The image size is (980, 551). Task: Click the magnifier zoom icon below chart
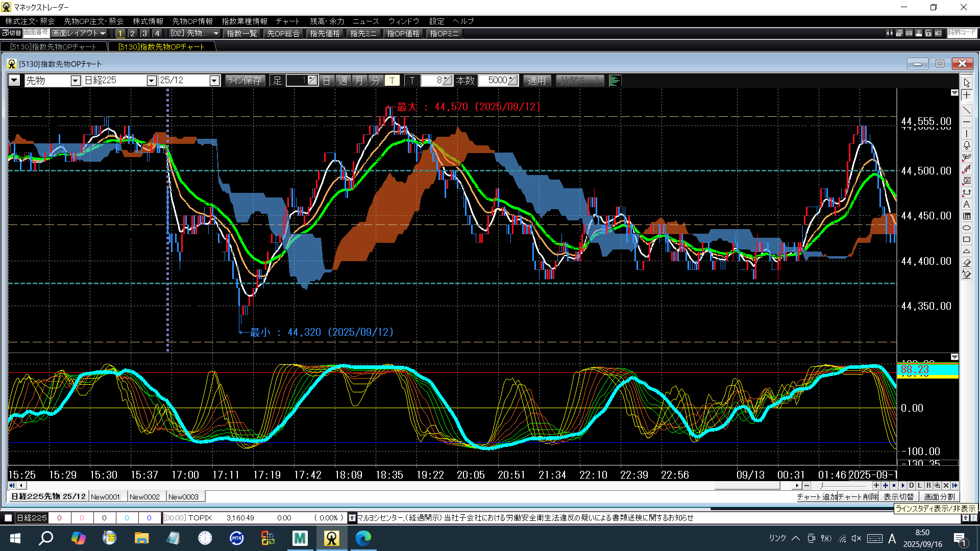(937, 486)
